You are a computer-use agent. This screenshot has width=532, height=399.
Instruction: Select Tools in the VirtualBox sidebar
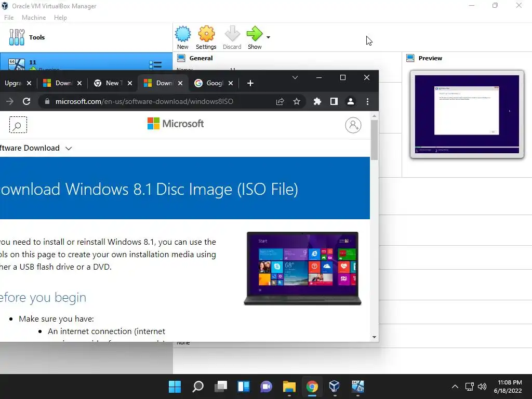point(86,37)
